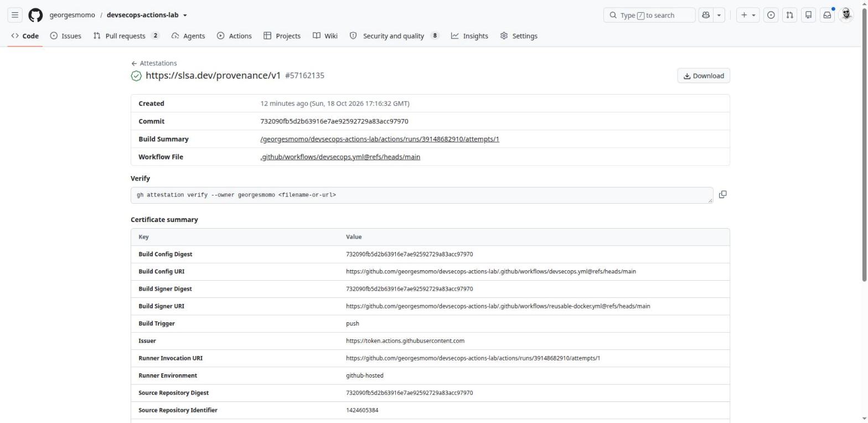Open the Wiki tab
The height and width of the screenshot is (423, 868).
point(325,36)
